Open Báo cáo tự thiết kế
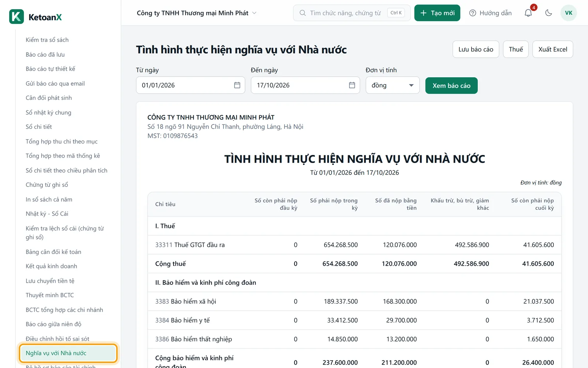 point(50,69)
